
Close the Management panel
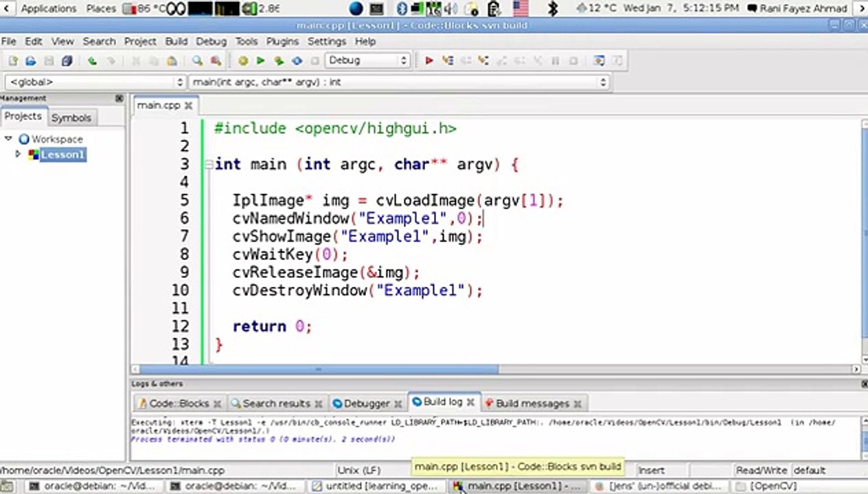[119, 98]
